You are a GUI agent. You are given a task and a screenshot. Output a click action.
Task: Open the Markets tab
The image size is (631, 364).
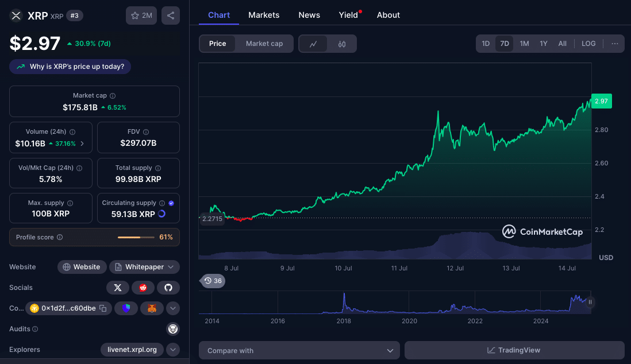pyautogui.click(x=264, y=15)
